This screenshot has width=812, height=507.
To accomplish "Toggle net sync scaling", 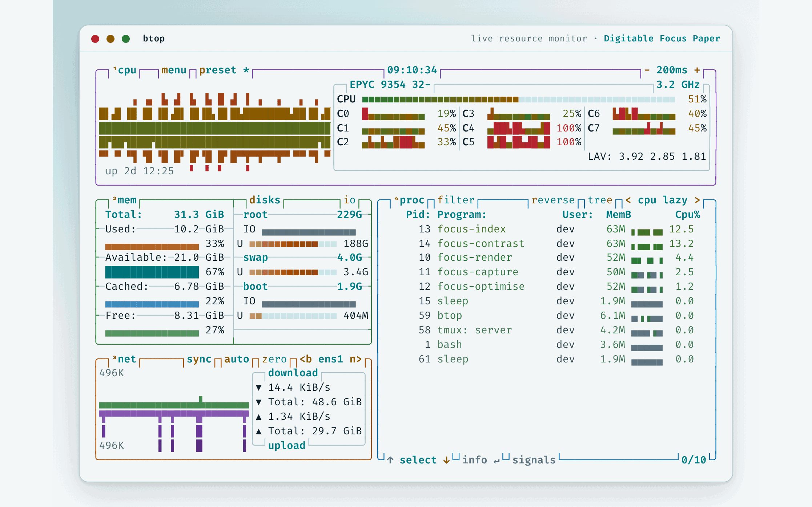I will pos(199,359).
